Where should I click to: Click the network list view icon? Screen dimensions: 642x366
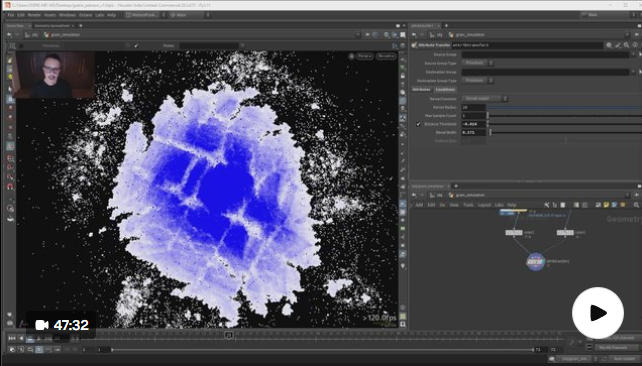click(563, 205)
